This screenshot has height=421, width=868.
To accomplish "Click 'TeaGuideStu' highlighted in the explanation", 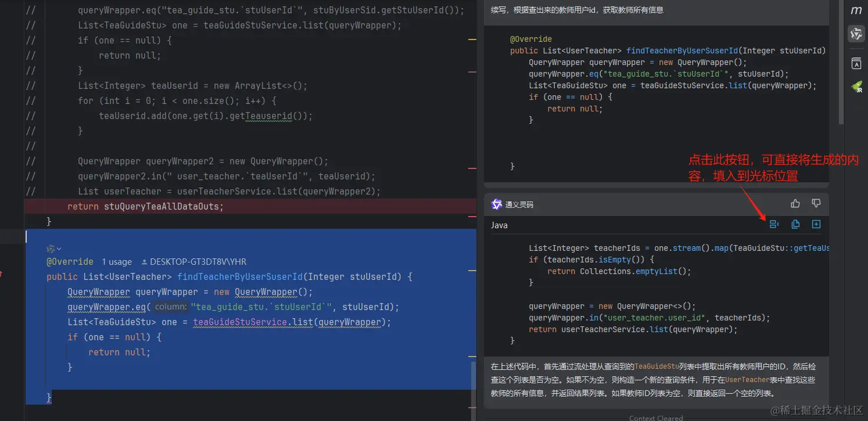I will 657,366.
